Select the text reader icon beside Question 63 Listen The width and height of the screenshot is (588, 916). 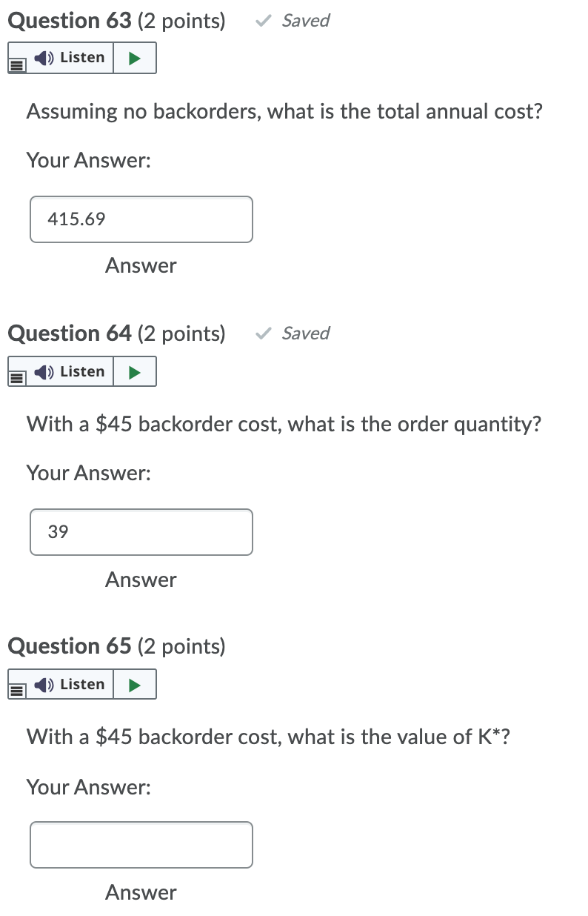(x=18, y=66)
